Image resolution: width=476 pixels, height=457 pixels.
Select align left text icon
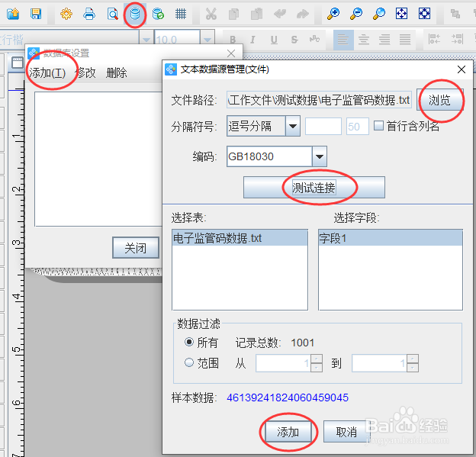pyautogui.click(x=343, y=40)
